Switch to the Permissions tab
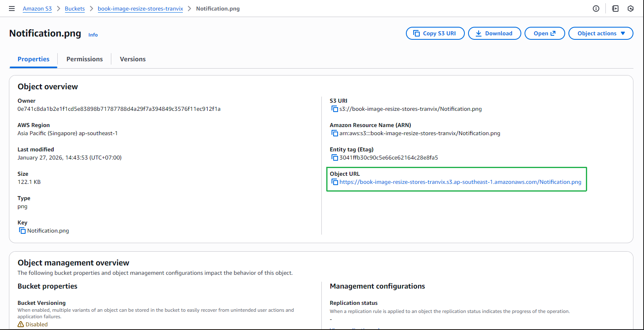Viewport: 644px width, 330px height. pyautogui.click(x=85, y=59)
